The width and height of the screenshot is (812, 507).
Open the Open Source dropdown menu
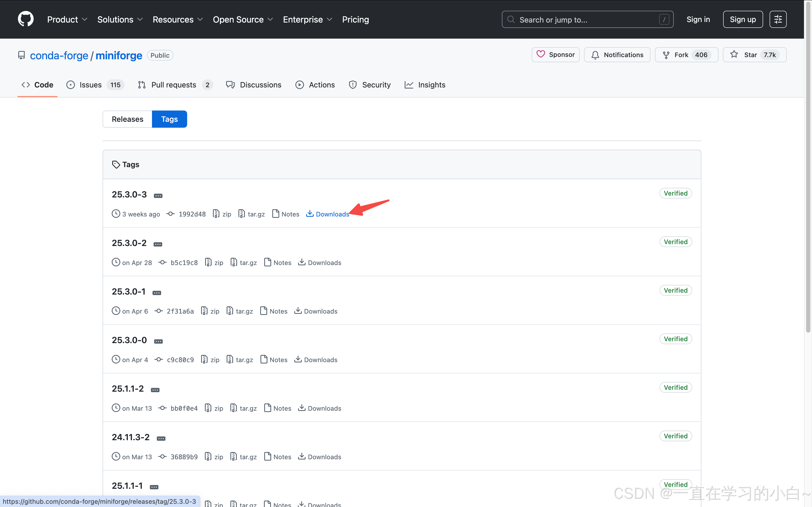point(242,19)
